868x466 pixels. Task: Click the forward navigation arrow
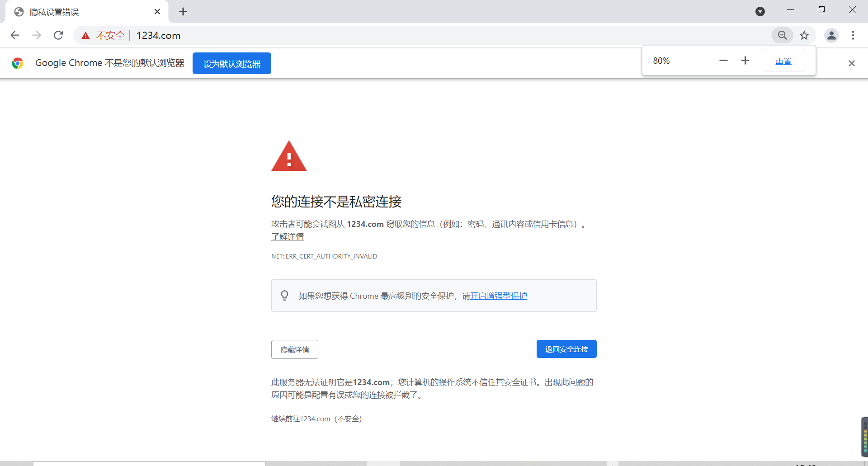(37, 35)
